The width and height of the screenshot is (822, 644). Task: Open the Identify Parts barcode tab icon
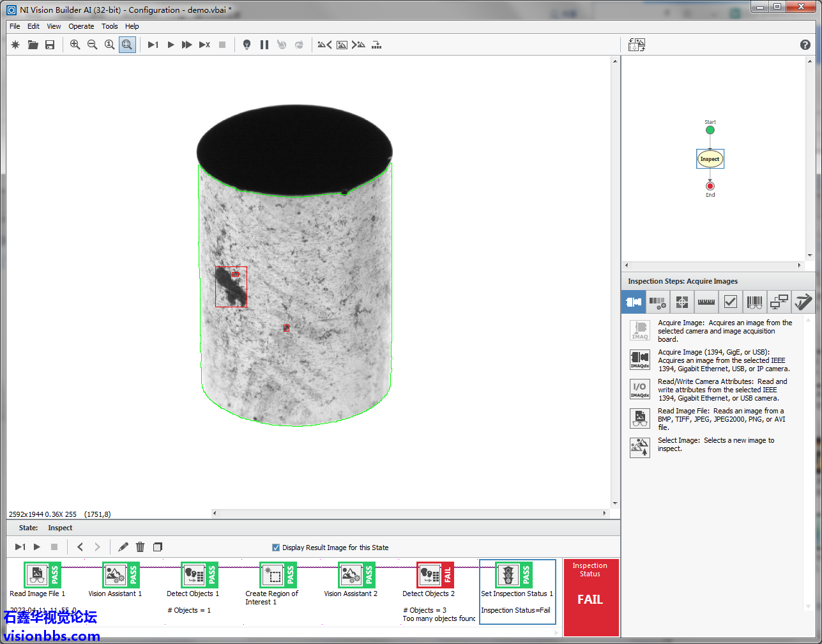(754, 302)
